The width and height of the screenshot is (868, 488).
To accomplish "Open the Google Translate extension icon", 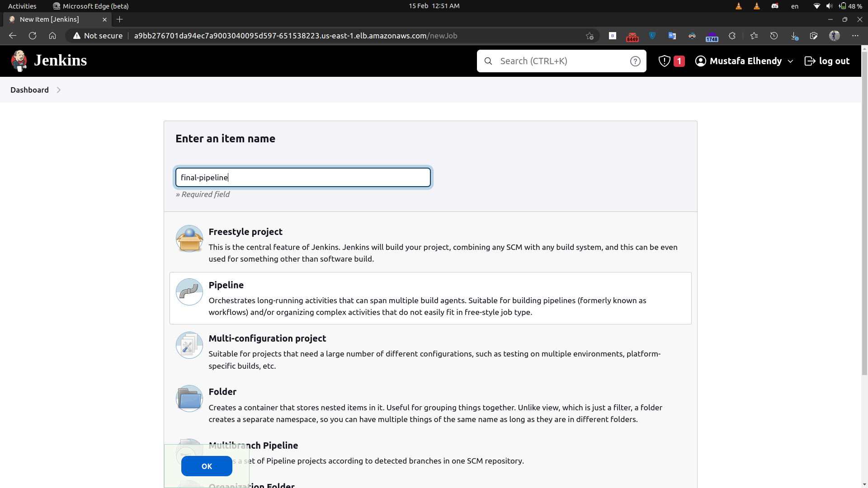I will coord(672,36).
